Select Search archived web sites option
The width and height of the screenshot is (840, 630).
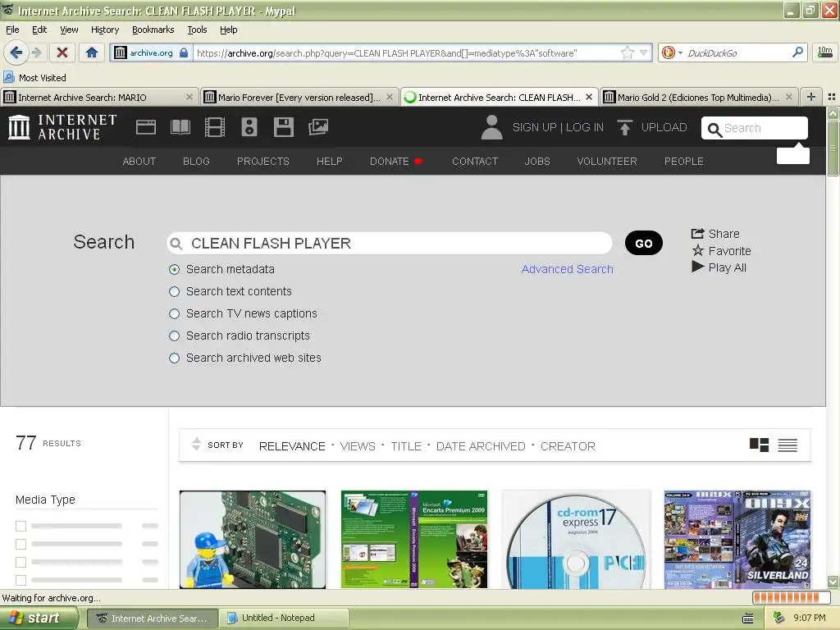(174, 358)
